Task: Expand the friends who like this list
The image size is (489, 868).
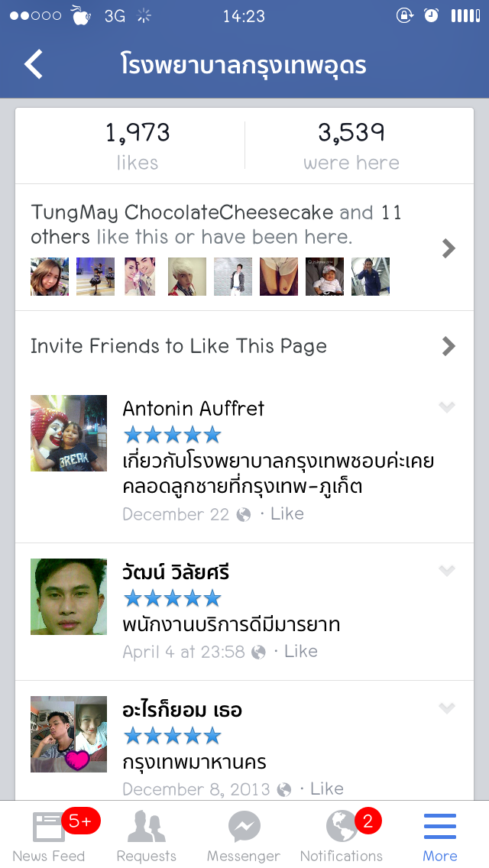Action: tap(449, 248)
